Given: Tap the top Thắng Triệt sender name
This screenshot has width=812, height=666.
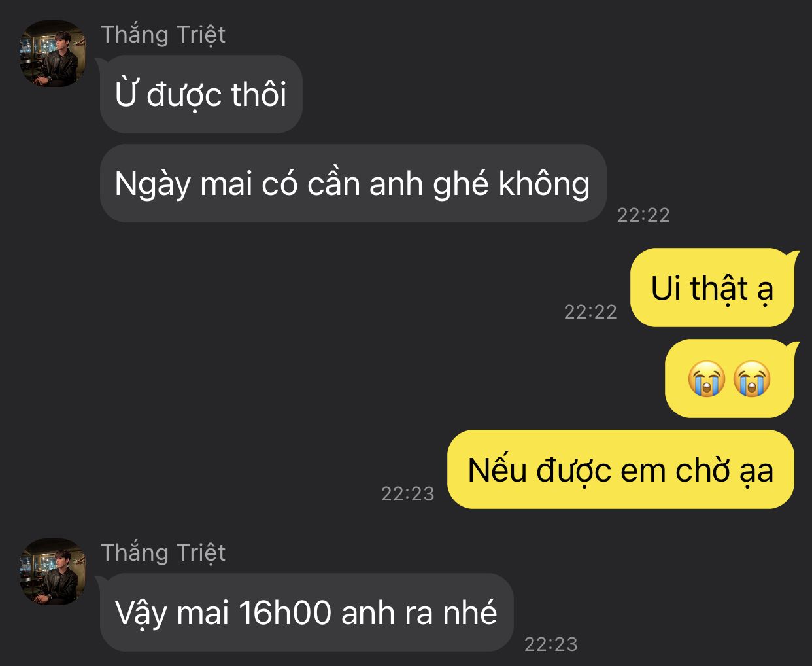Looking at the screenshot, I should point(163,34).
